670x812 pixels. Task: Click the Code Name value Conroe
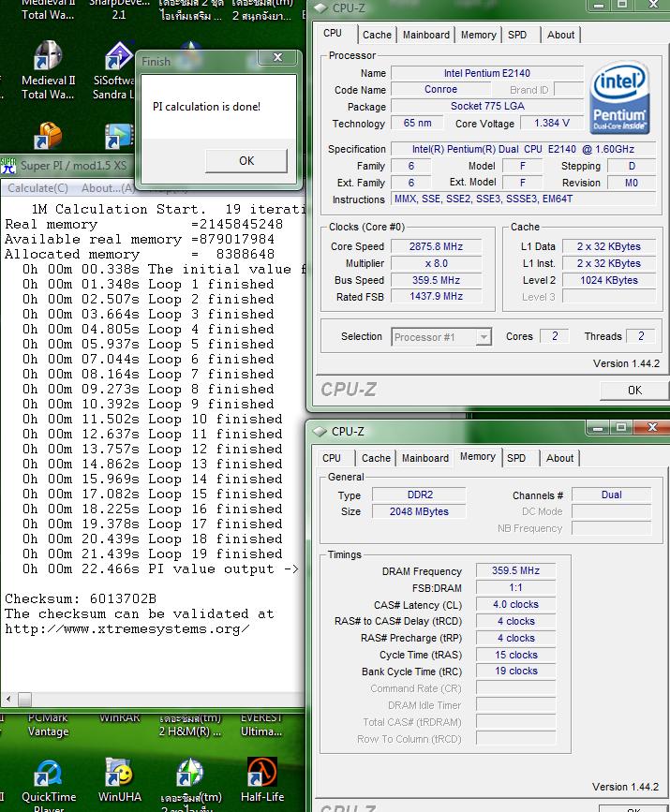[440, 90]
